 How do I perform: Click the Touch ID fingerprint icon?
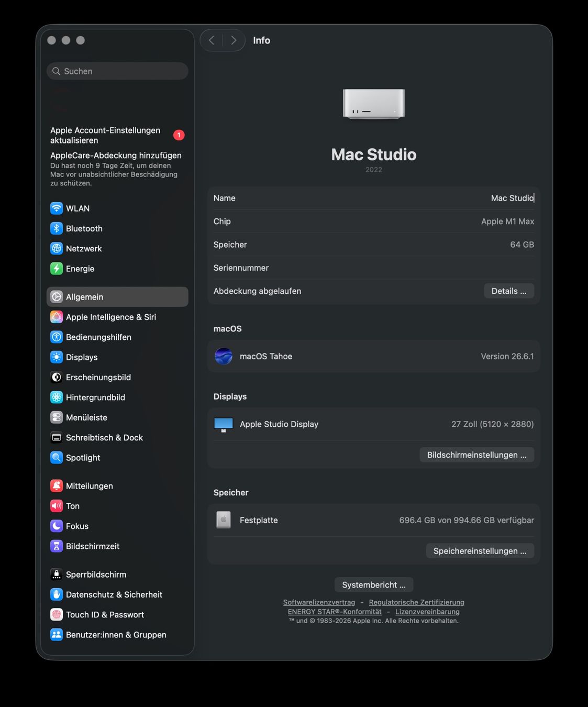(x=57, y=615)
